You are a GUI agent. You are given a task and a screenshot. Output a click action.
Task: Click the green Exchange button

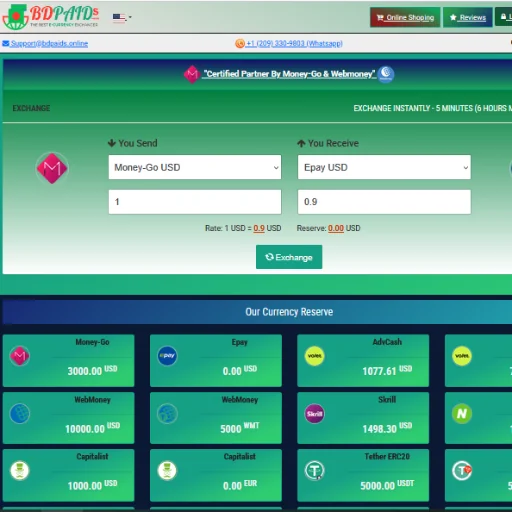(289, 257)
